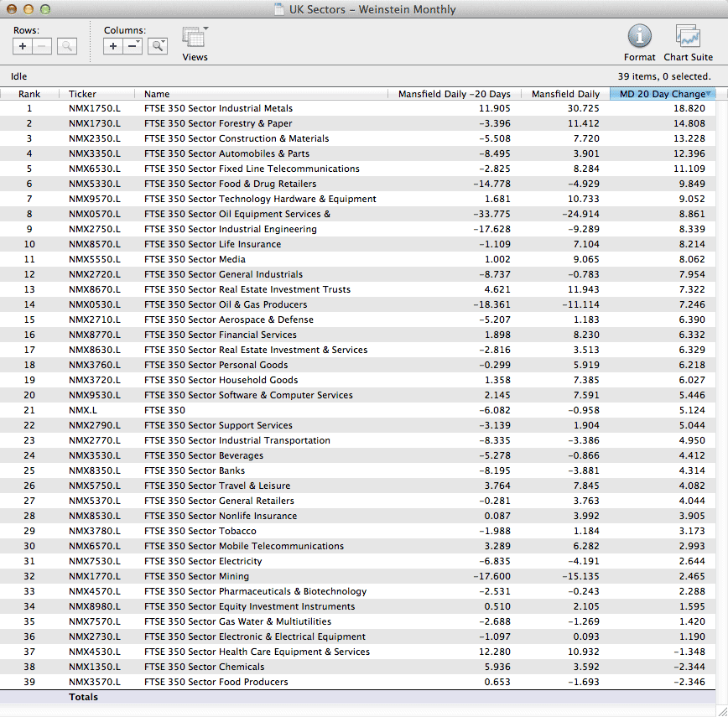The width and height of the screenshot is (728, 717).
Task: Select the FTSE 350 Sector Industrial Metals row
Action: pos(218,108)
